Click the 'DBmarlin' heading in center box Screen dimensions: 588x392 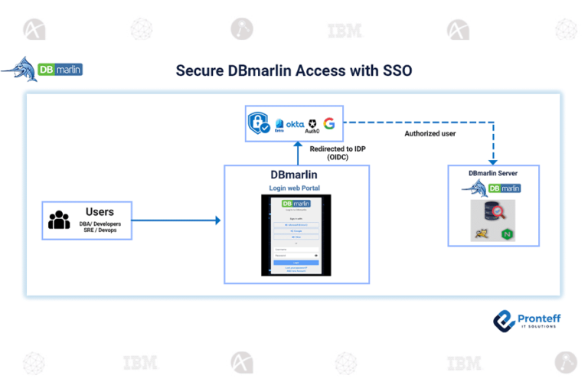294,175
